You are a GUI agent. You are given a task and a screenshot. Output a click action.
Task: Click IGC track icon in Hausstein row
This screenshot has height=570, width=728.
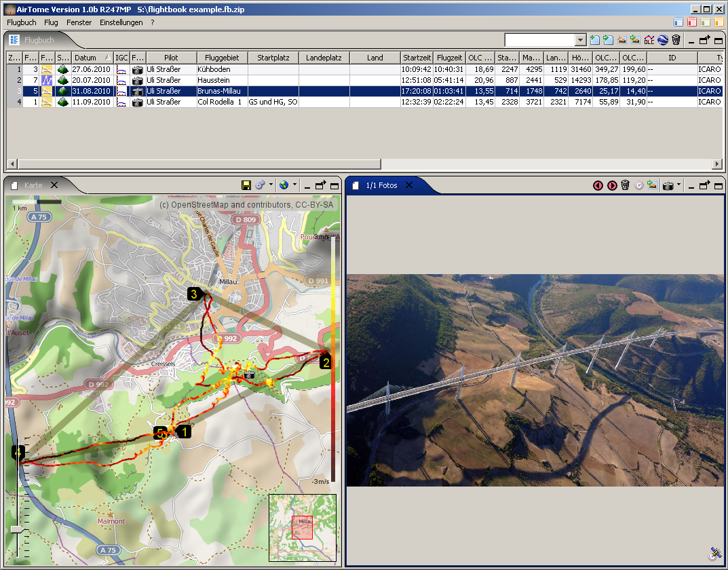[121, 80]
